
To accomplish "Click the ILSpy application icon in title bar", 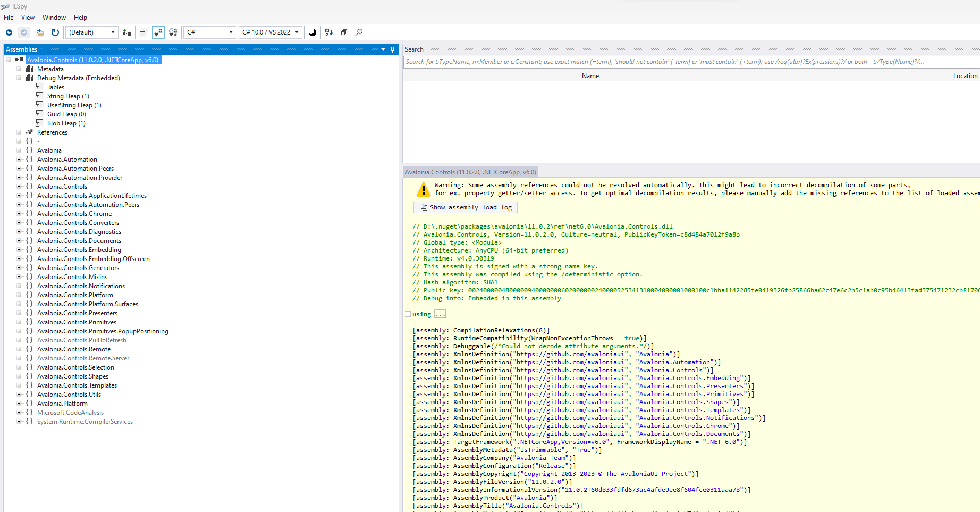I will [5, 6].
